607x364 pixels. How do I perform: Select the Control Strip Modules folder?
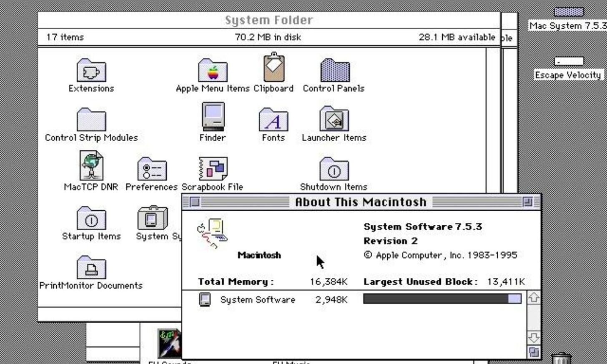[91, 120]
